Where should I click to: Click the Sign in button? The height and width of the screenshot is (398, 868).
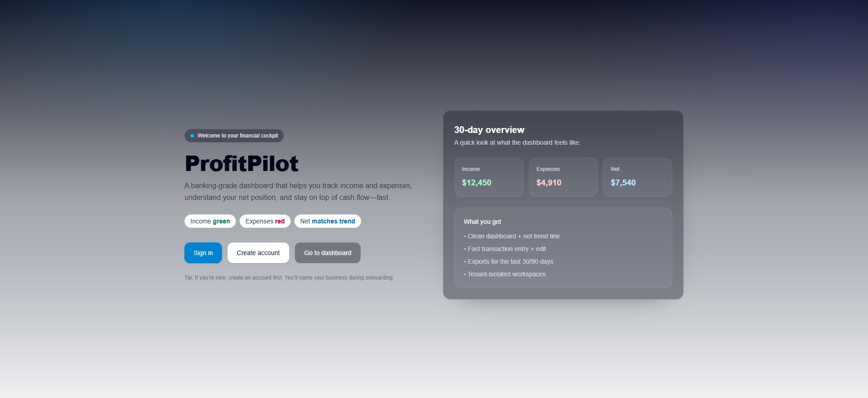tap(203, 252)
